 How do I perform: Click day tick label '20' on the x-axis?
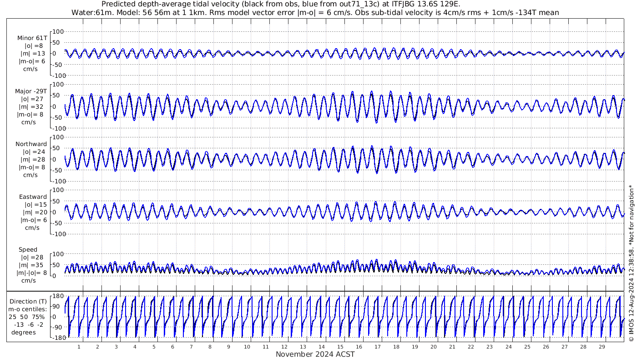pyautogui.click(x=434, y=347)
